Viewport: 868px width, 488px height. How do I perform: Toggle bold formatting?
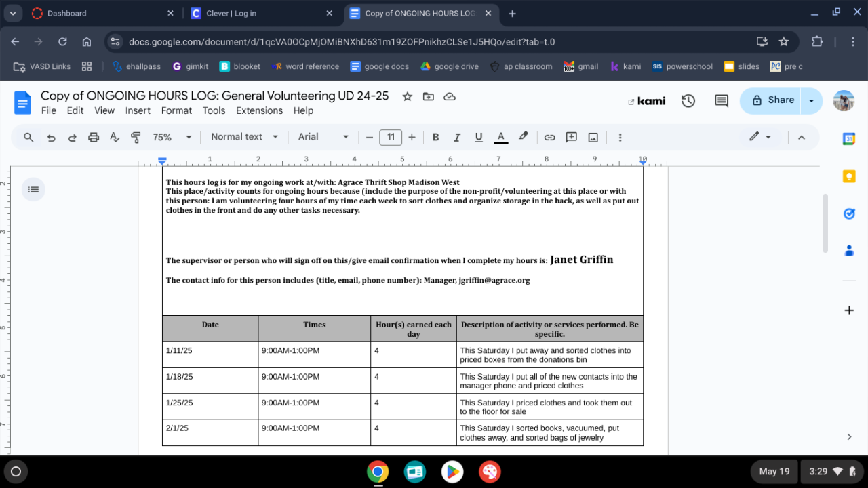(x=435, y=137)
